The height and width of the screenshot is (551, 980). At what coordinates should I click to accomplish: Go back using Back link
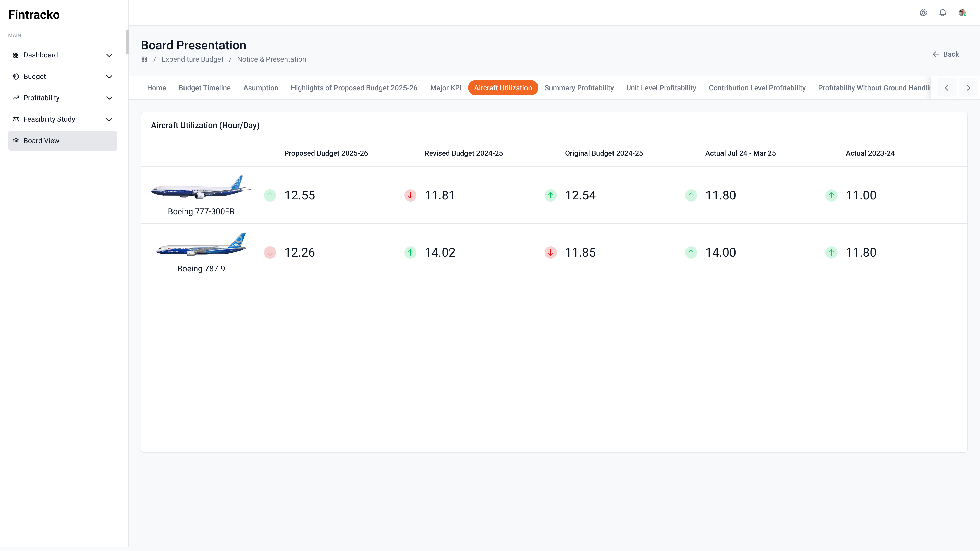tap(945, 54)
